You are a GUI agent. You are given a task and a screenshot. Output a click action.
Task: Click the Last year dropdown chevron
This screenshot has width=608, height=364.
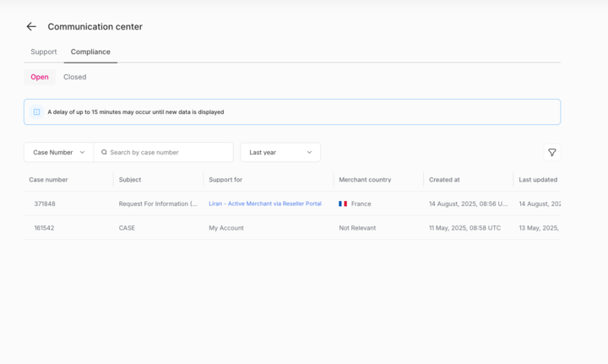(309, 153)
